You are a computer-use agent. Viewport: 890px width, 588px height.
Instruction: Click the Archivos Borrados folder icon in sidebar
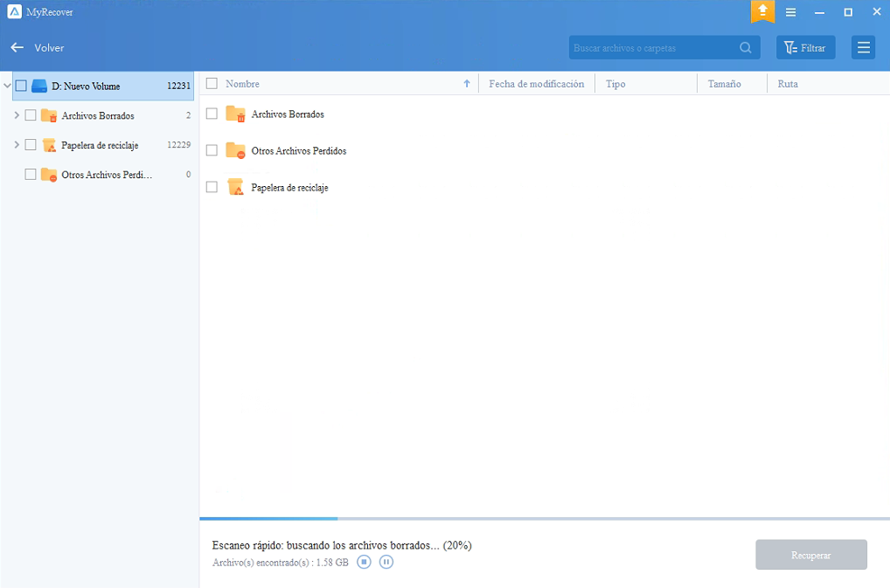pos(49,115)
